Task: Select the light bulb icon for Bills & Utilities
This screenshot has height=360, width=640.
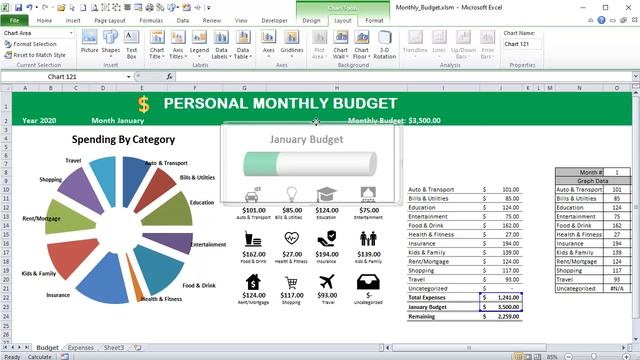Action: click(291, 194)
